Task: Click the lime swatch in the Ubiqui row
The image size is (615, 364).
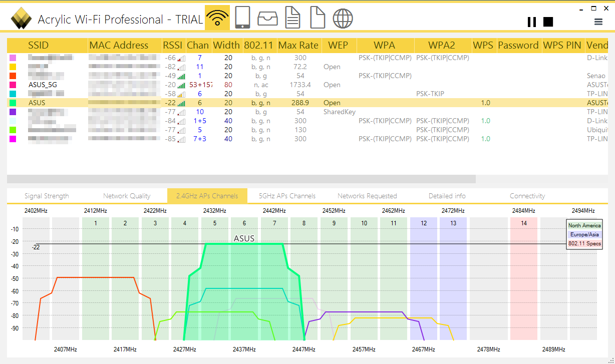Action: [x=13, y=130]
